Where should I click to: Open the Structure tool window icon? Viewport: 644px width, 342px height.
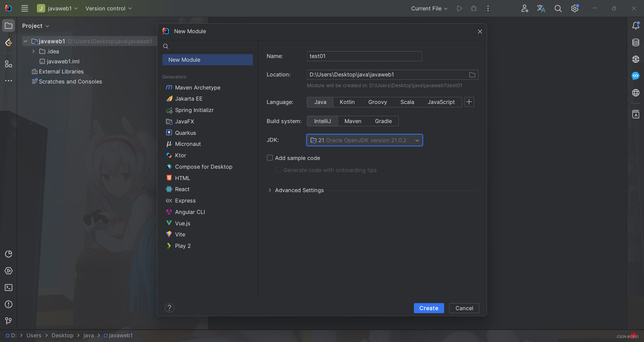9,64
